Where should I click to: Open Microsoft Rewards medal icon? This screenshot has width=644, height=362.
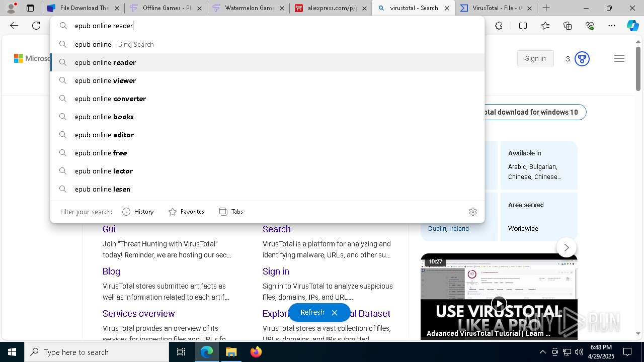click(x=582, y=59)
